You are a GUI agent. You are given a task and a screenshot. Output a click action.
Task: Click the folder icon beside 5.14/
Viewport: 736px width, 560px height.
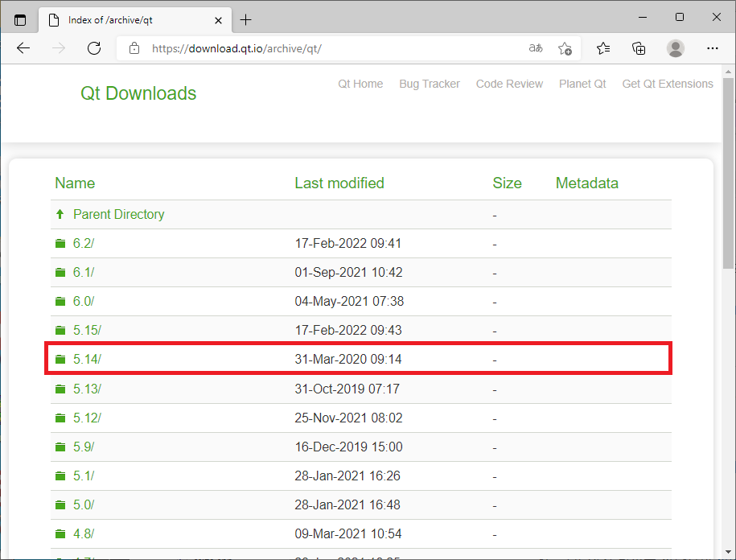(x=60, y=359)
